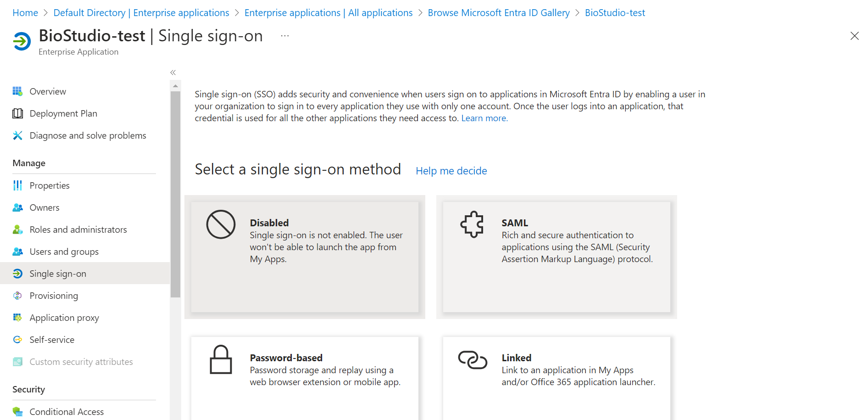Click the Help me decide link
This screenshot has height=420, width=868.
(x=451, y=171)
